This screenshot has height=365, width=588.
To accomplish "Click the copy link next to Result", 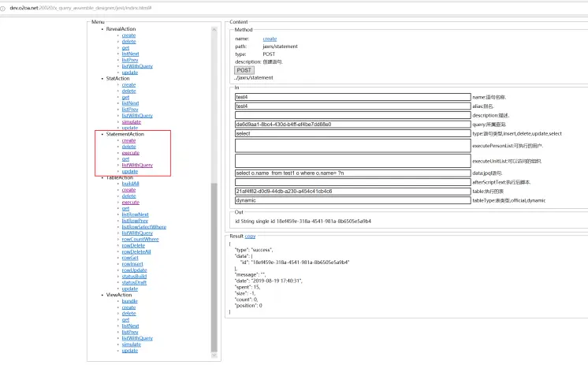I will point(250,236).
